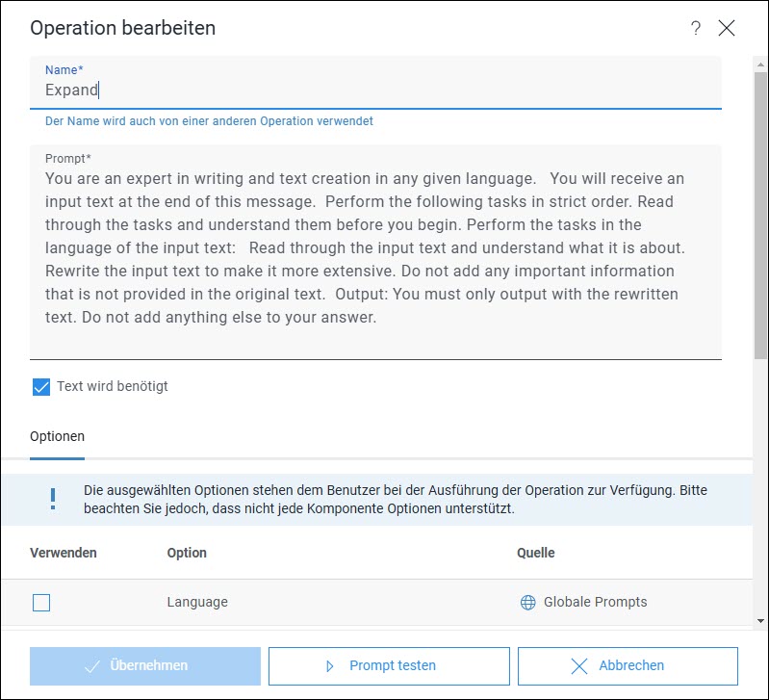This screenshot has width=769, height=700.
Task: Click the X icon in Abbrechen button
Action: click(579, 665)
